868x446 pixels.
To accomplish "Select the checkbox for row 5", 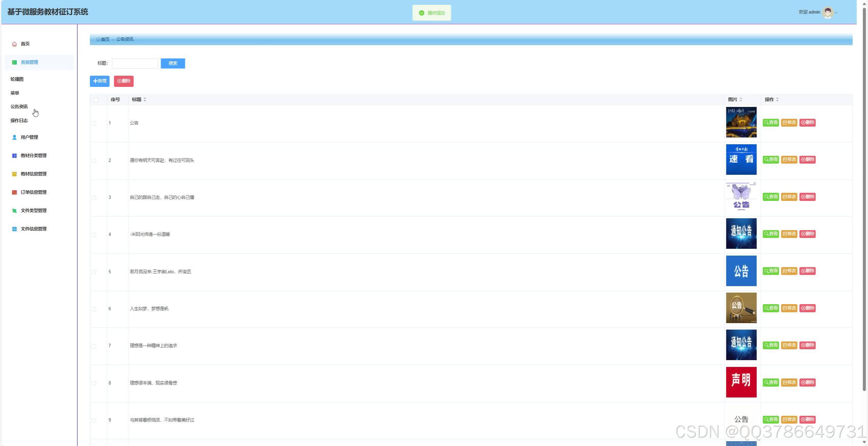I will (x=94, y=272).
